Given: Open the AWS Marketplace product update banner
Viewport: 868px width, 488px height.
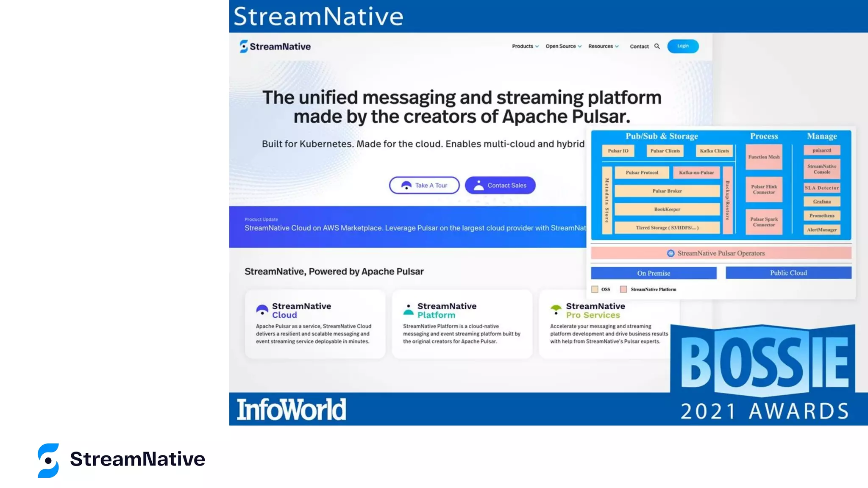Looking at the screenshot, I should pos(407,227).
